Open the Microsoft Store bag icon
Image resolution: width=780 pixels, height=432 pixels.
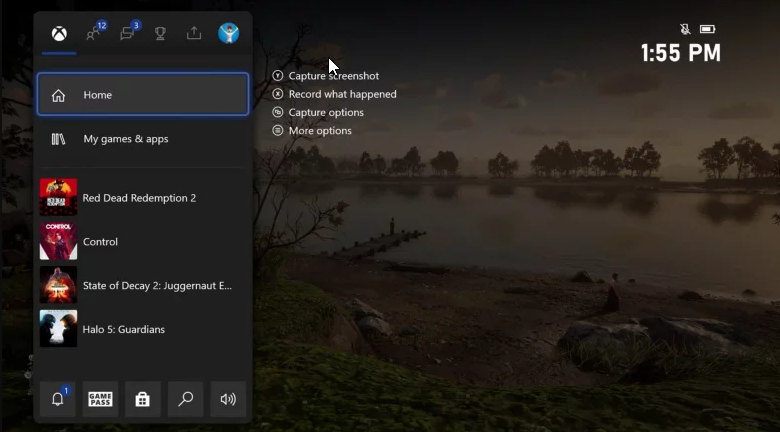point(142,399)
